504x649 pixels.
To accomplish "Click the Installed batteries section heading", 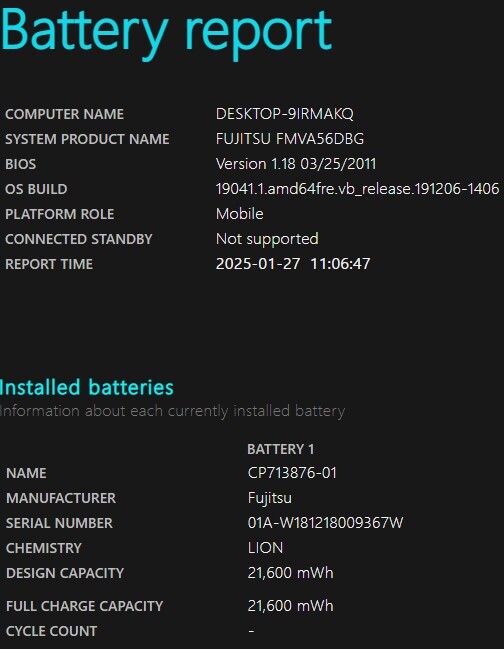I will pyautogui.click(x=87, y=388).
